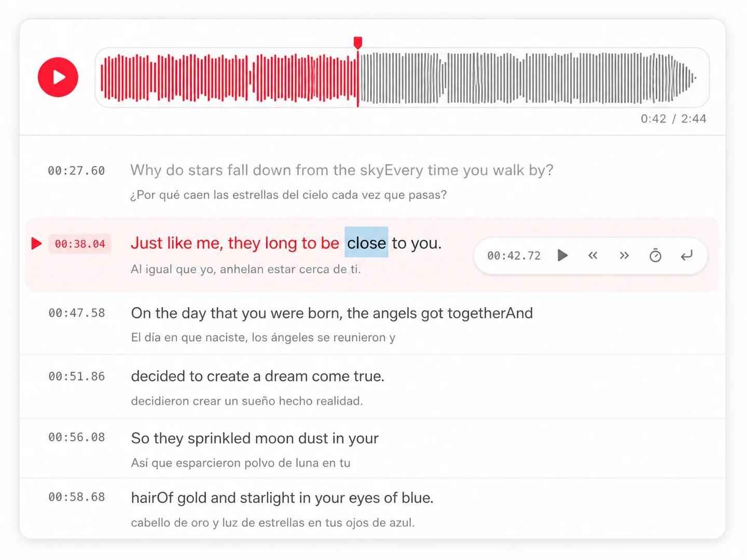Click the 0:42 / 2:44 time display
Viewport: 747px width, 560px height.
pyautogui.click(x=673, y=119)
